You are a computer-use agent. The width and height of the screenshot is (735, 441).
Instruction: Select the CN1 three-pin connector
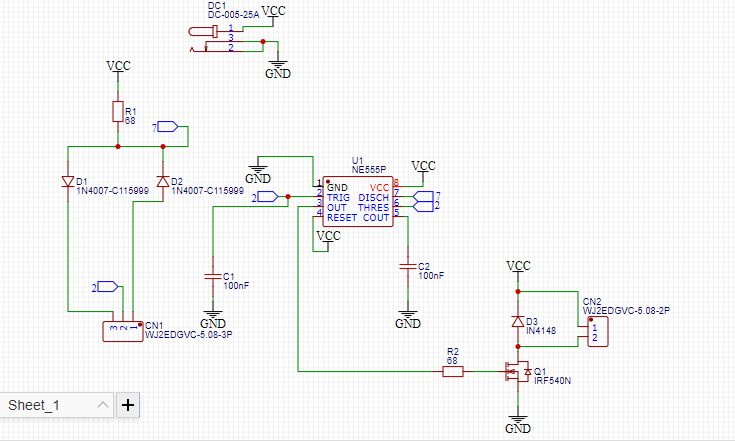click(123, 331)
